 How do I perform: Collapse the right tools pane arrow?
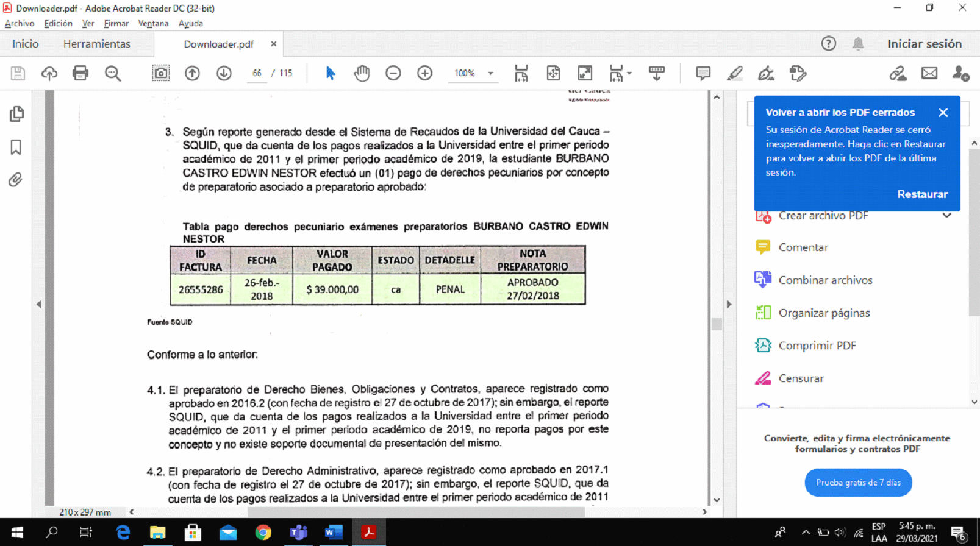tap(728, 304)
